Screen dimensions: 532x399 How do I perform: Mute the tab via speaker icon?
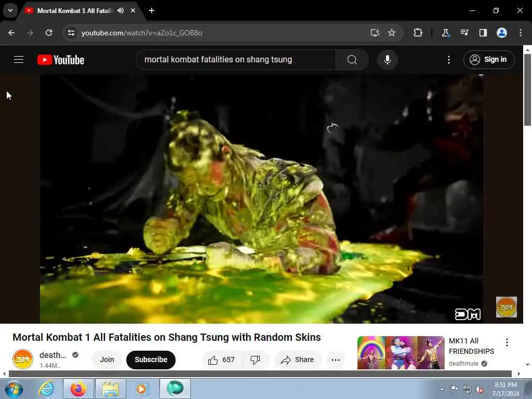coord(121,10)
